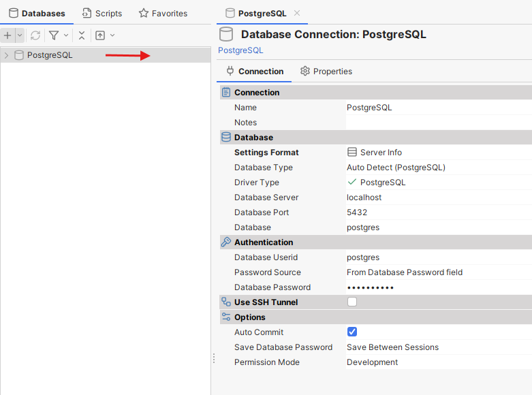532x395 pixels.
Task: Edit the Database Userid value postgres
Action: point(439,257)
